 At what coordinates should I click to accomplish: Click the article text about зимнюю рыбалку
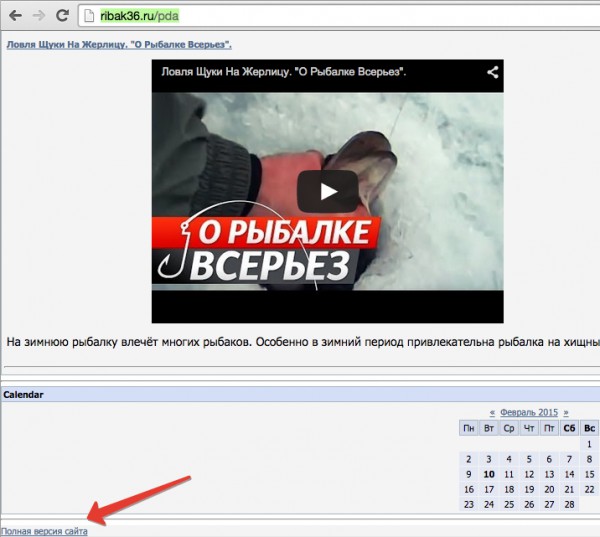click(x=303, y=342)
